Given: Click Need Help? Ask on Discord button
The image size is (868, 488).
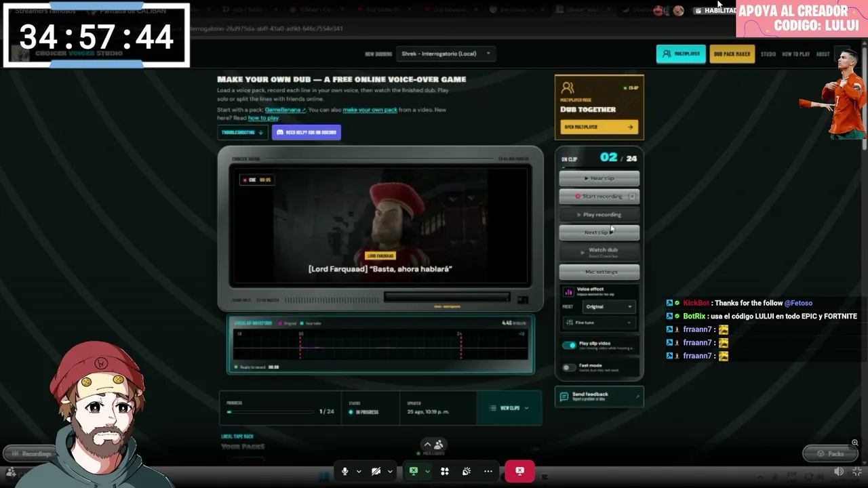Looking at the screenshot, I should 307,132.
